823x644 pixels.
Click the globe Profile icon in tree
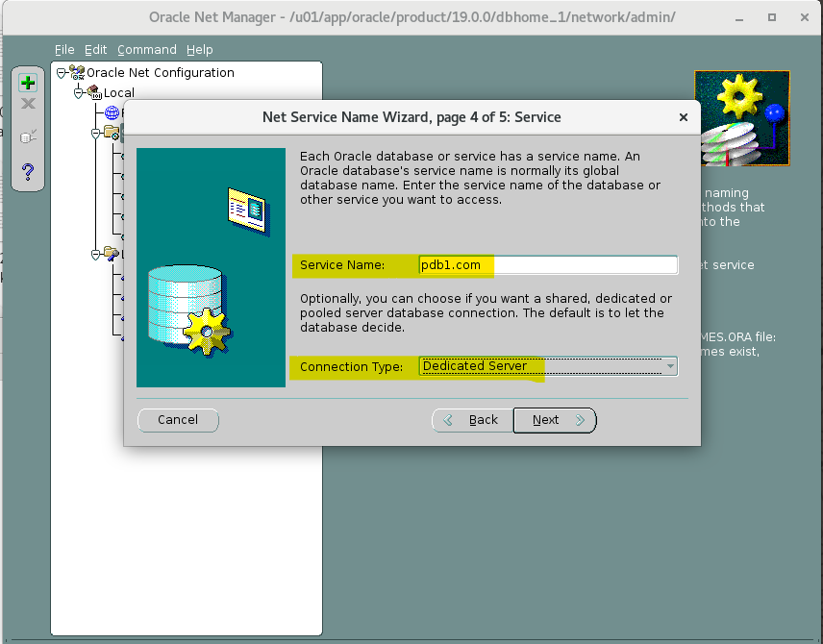point(112,112)
